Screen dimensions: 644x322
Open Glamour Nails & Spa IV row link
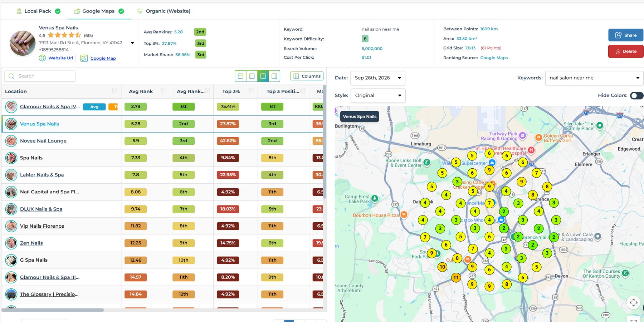click(50, 106)
